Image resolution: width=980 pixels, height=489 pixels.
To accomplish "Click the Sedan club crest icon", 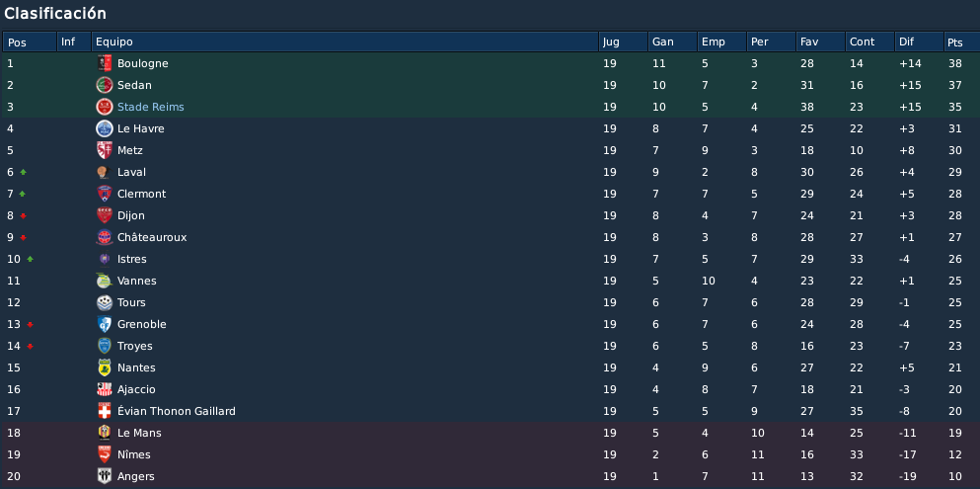I will 105,85.
